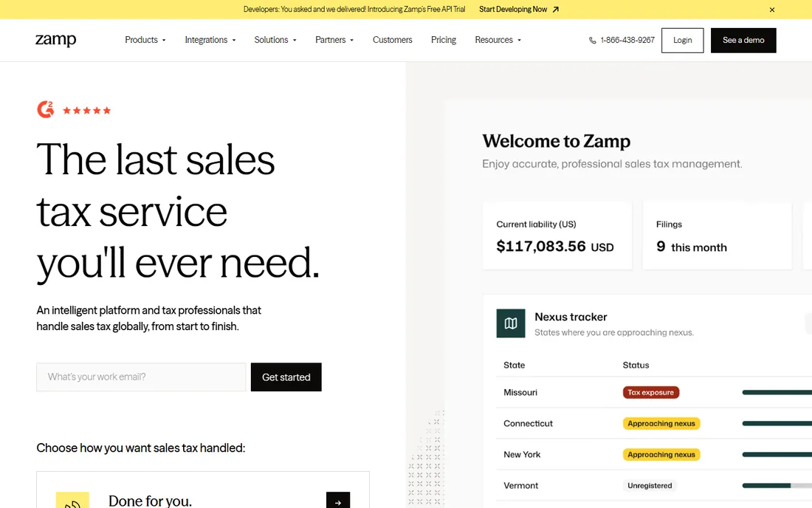
Task: Click the arrow icon after Start Developing Now
Action: 556,10
